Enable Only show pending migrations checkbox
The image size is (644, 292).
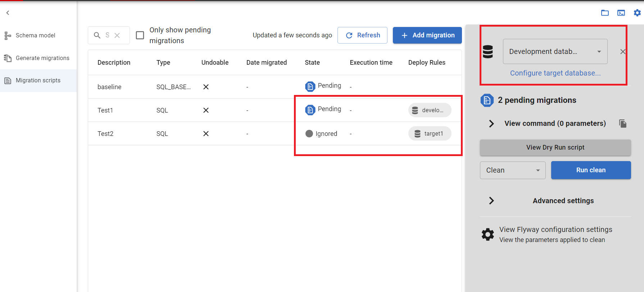point(140,35)
